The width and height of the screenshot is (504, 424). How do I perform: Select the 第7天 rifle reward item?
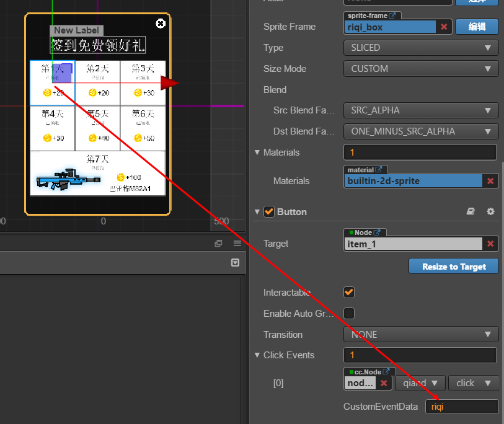point(98,174)
